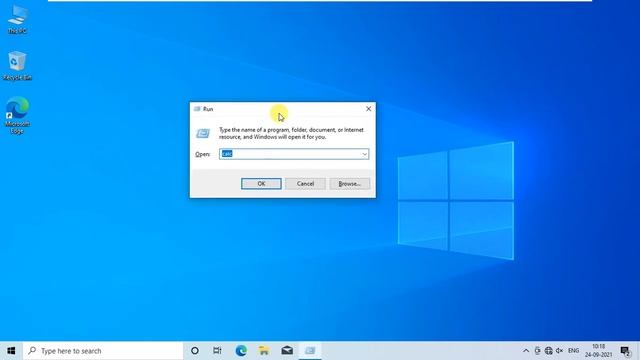Click the Run description text
The height and width of the screenshot is (360, 640).
[x=291, y=133]
